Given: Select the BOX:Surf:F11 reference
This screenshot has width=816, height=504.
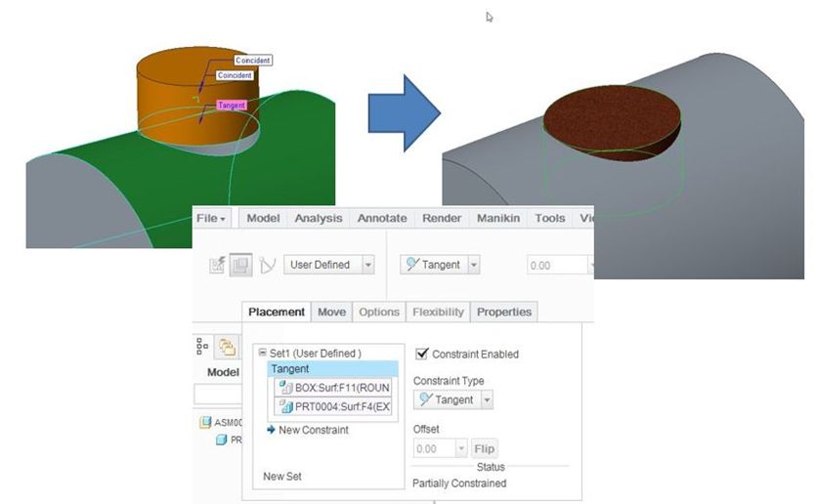Looking at the screenshot, I should [x=333, y=388].
